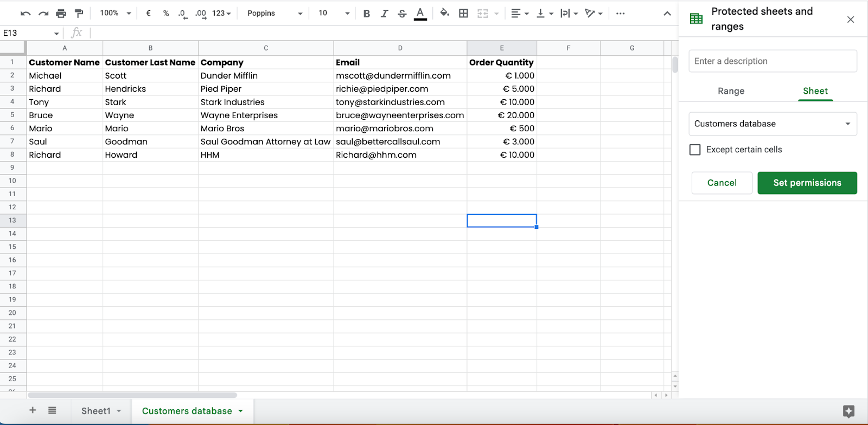
Task: Click the Cancel button
Action: [x=722, y=183]
